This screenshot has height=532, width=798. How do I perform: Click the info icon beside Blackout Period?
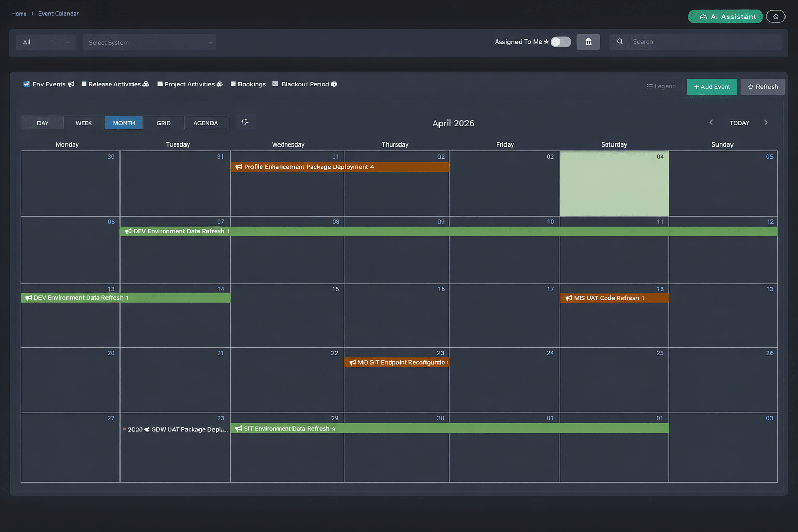[335, 84]
